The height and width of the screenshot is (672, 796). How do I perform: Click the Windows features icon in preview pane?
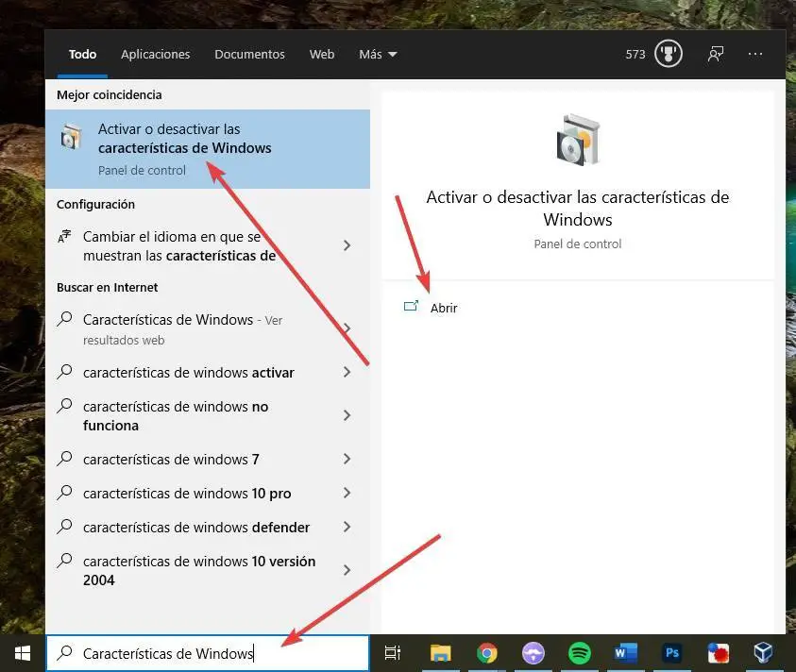click(578, 140)
